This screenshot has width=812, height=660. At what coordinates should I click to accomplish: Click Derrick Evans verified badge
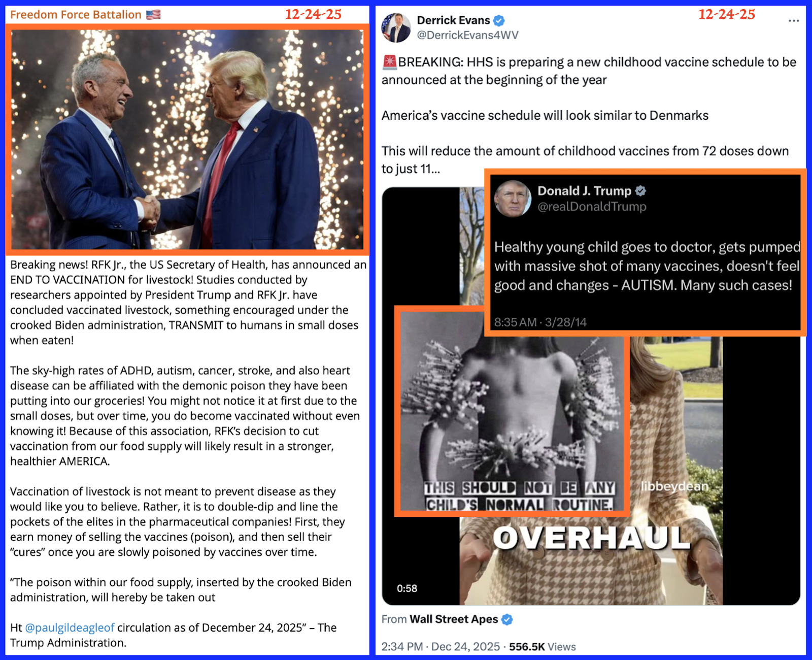pyautogui.click(x=499, y=20)
